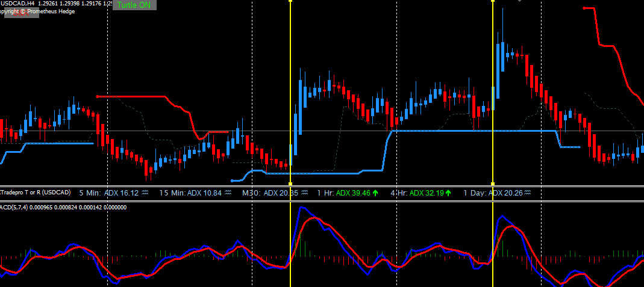Click the 4 Hr ADX 32.19 reading
644x287 pixels.
pos(417,193)
